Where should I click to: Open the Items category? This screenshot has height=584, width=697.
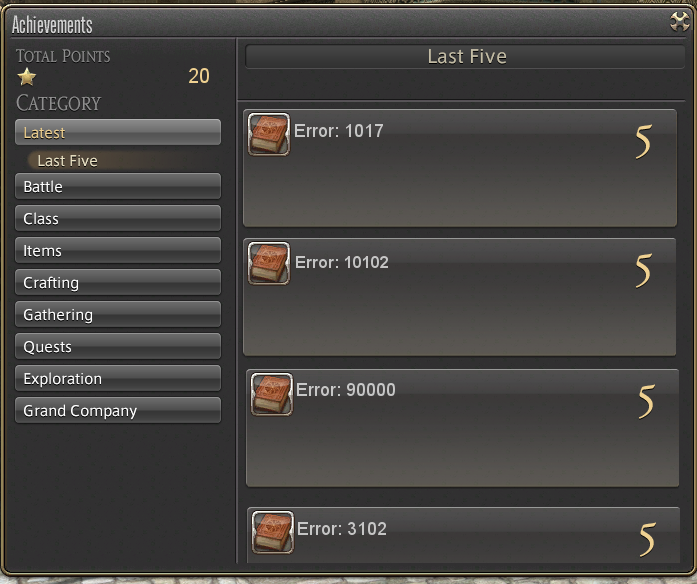point(118,250)
